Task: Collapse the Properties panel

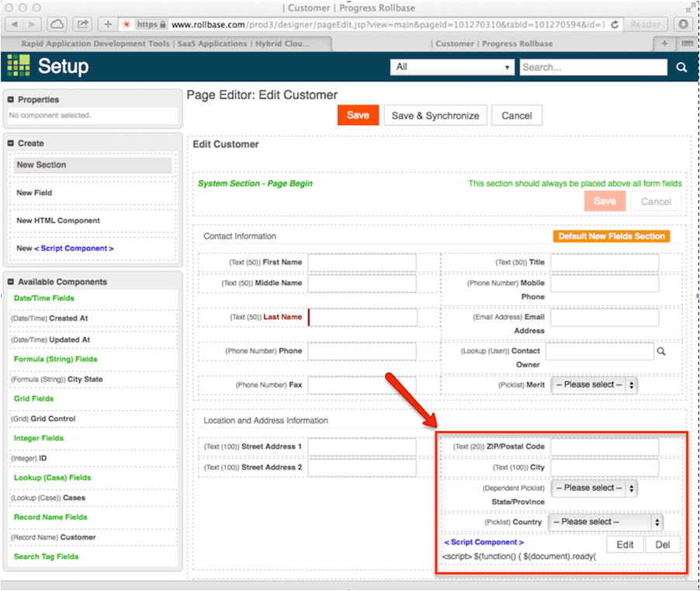Action: [10, 99]
